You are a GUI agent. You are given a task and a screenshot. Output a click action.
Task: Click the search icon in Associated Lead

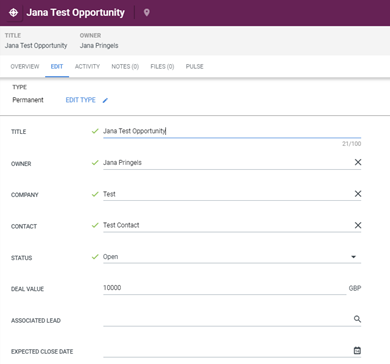[x=357, y=319]
